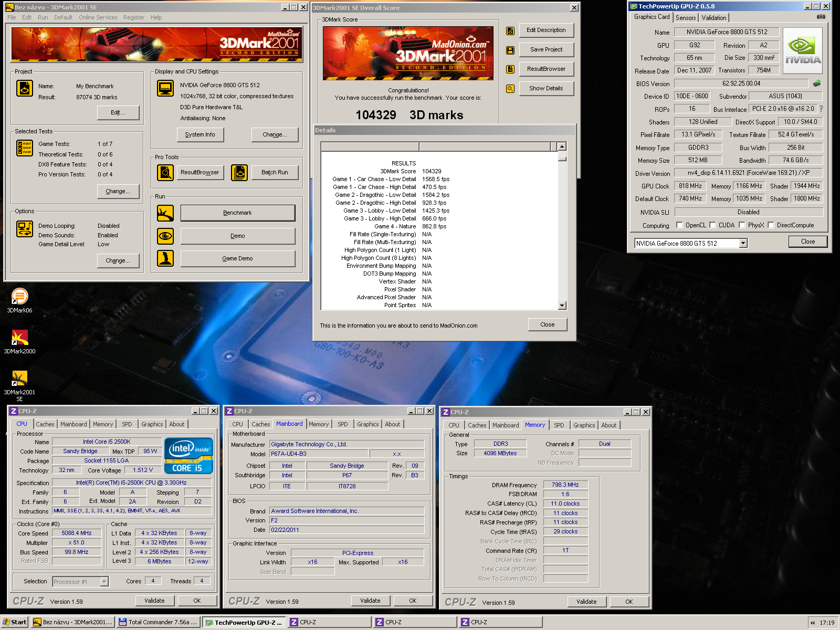The height and width of the screenshot is (630, 840).
Task: Click OK in the Memory CPU-Z window
Action: tap(629, 602)
